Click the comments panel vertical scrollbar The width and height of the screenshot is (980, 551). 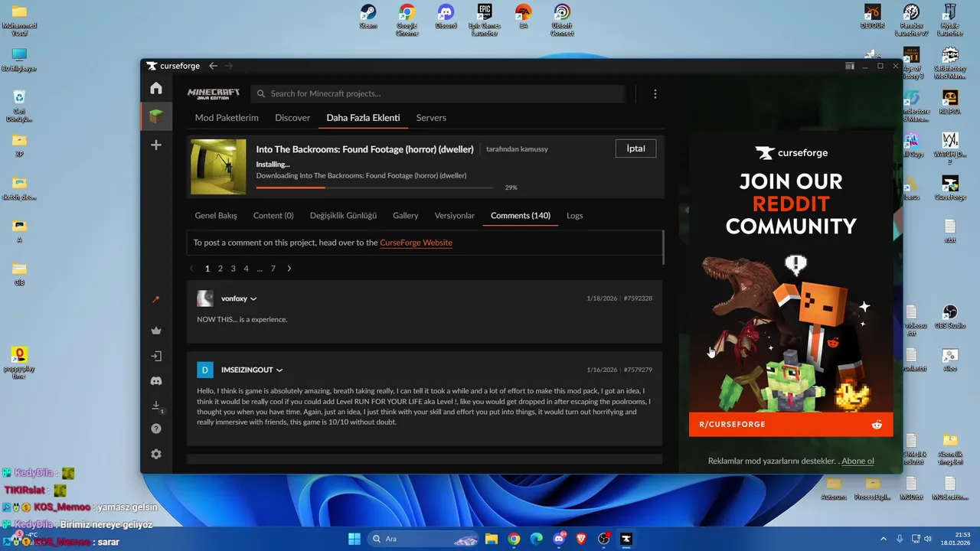663,246
